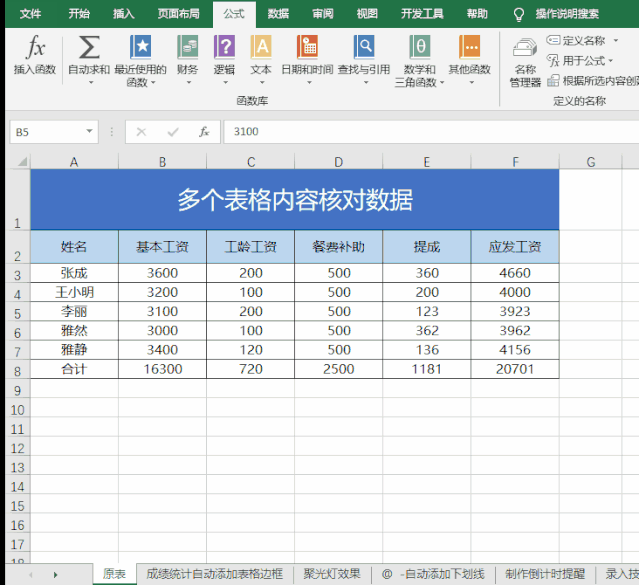This screenshot has width=639, height=585.
Task: Select the 自动添加下划线 sheet tab
Action: click(x=433, y=574)
